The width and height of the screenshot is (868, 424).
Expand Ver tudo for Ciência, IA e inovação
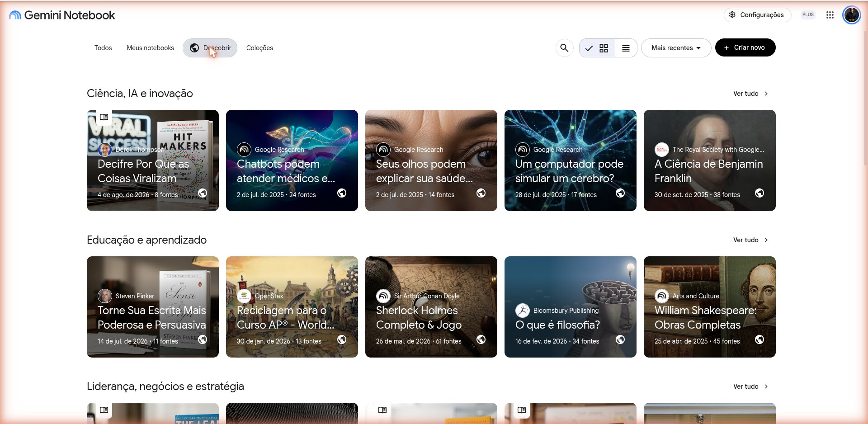coord(751,94)
